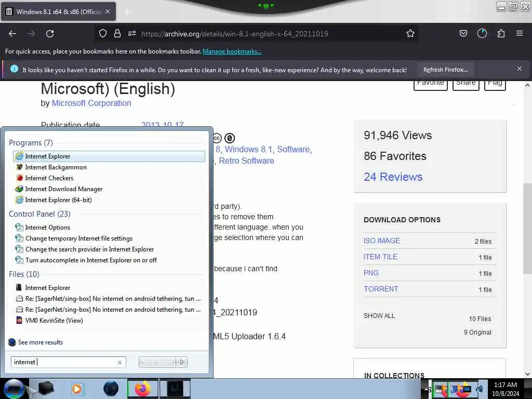Click the public domain zero icon
Viewport: 532px width, 399px height.
(229, 138)
